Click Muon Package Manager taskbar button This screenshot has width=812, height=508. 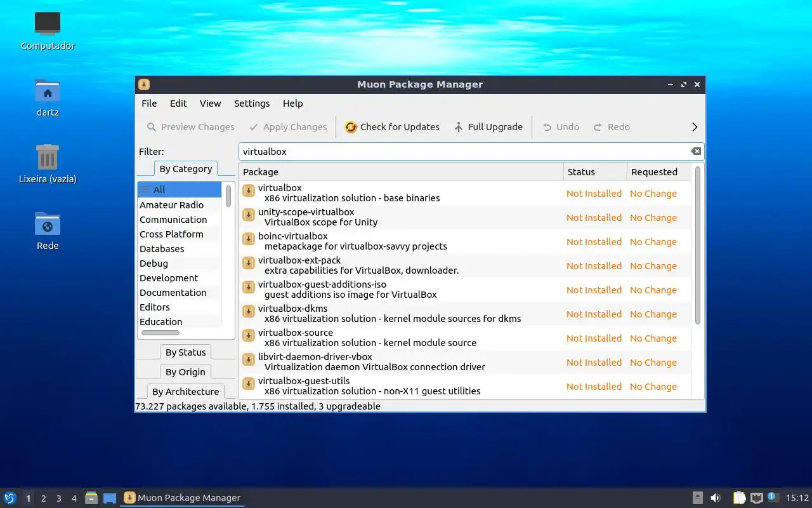pyautogui.click(x=182, y=498)
